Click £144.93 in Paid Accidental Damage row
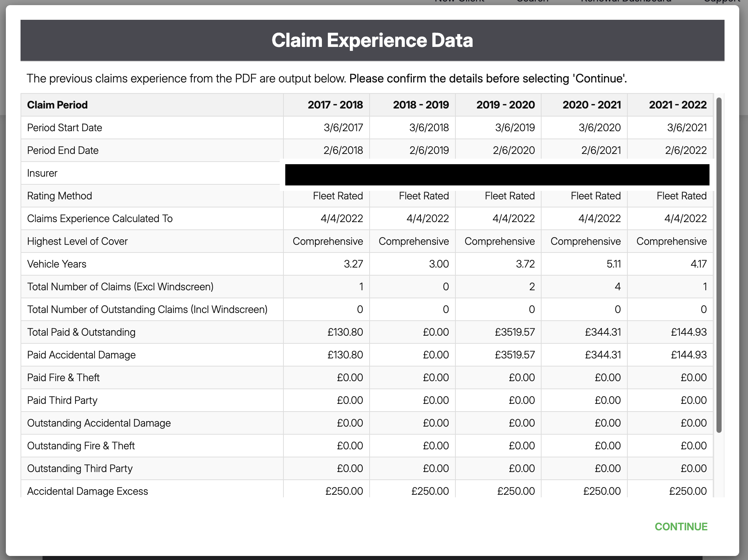 689,355
